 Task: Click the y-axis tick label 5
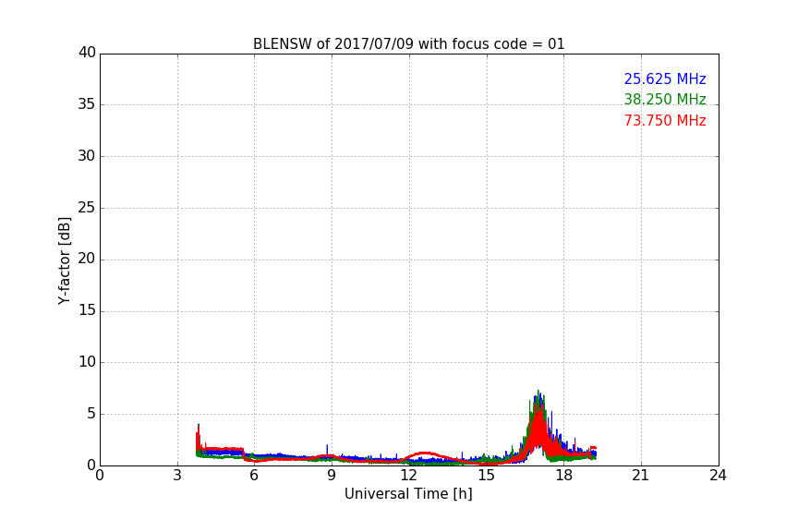coord(91,414)
